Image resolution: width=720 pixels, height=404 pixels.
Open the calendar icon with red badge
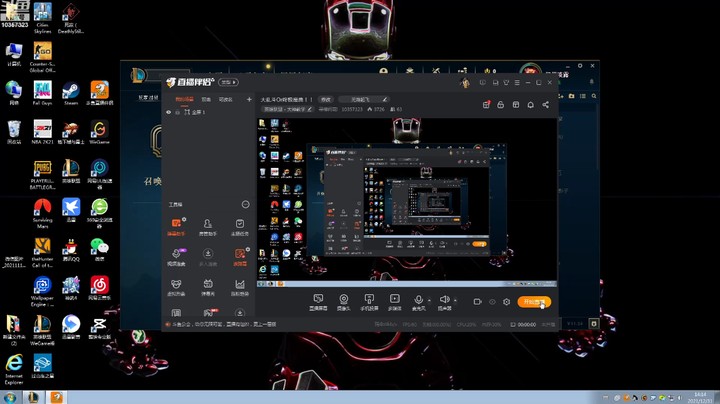[x=486, y=105]
